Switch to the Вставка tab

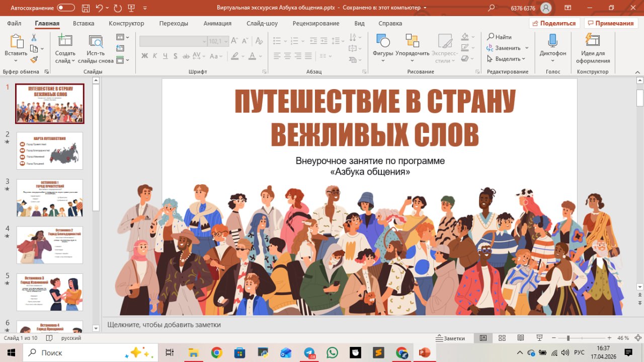[84, 23]
